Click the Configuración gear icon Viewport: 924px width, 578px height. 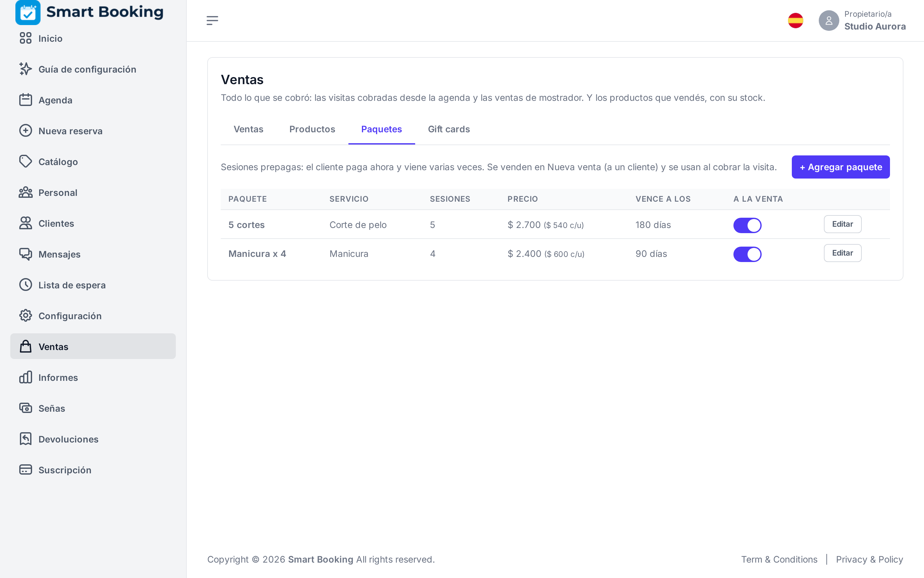tap(26, 316)
